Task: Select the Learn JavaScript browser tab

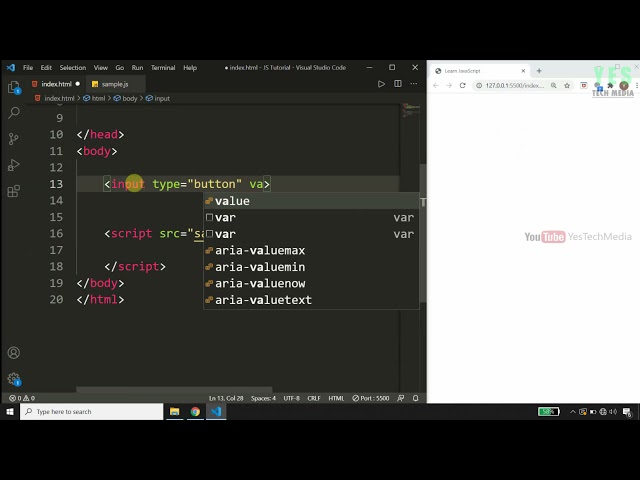Action: 479,71
